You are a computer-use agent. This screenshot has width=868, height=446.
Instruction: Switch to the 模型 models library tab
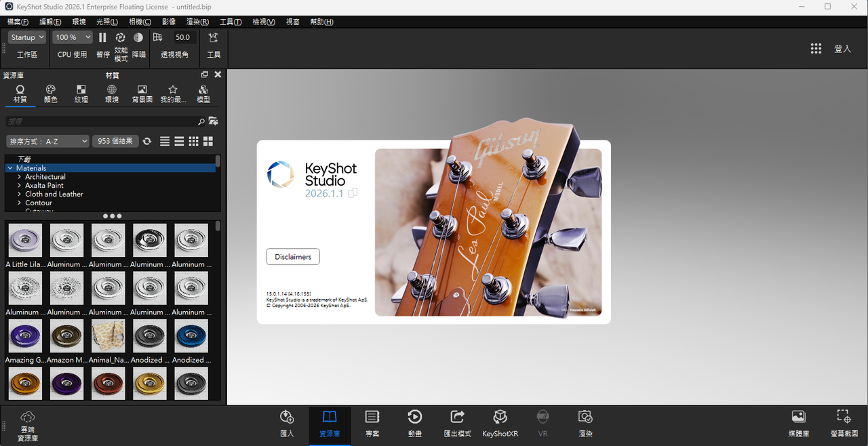(203, 94)
